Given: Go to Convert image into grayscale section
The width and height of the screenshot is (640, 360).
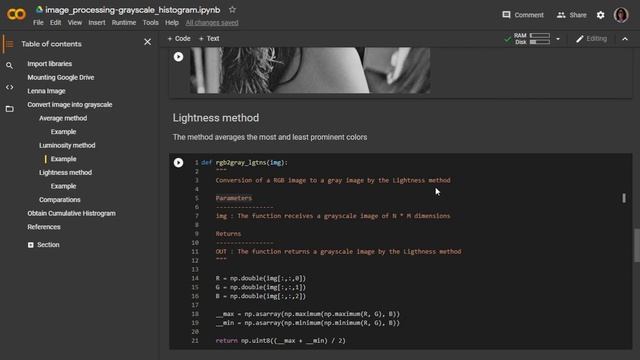Looking at the screenshot, I should tap(70, 104).
